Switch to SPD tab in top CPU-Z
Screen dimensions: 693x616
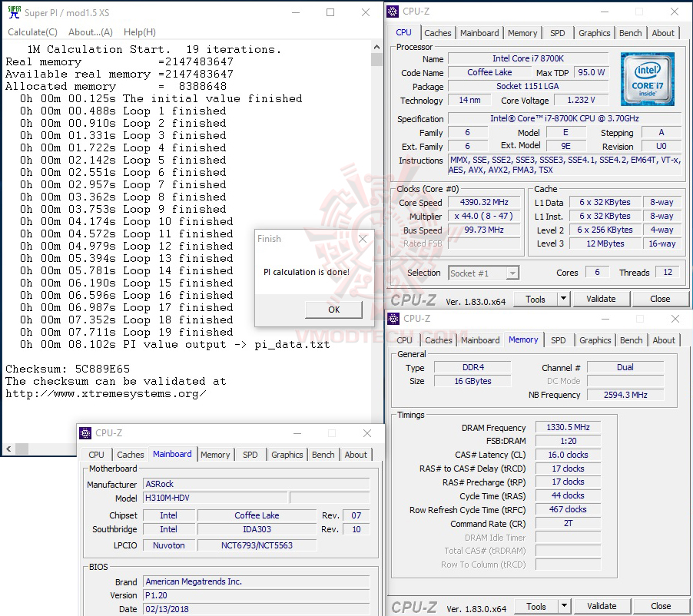[x=558, y=33]
